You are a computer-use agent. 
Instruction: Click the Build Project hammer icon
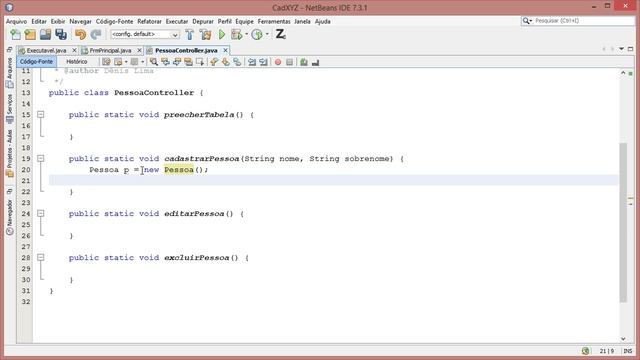pos(190,34)
